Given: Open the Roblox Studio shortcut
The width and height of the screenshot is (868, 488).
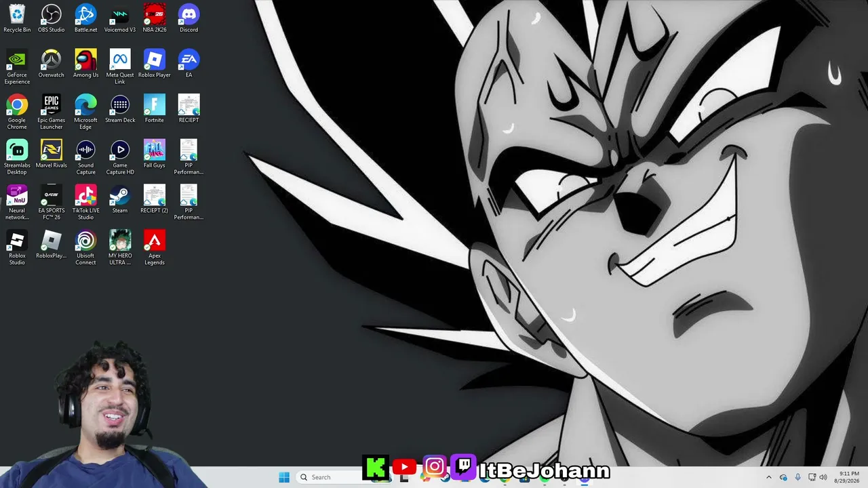Looking at the screenshot, I should (x=17, y=248).
